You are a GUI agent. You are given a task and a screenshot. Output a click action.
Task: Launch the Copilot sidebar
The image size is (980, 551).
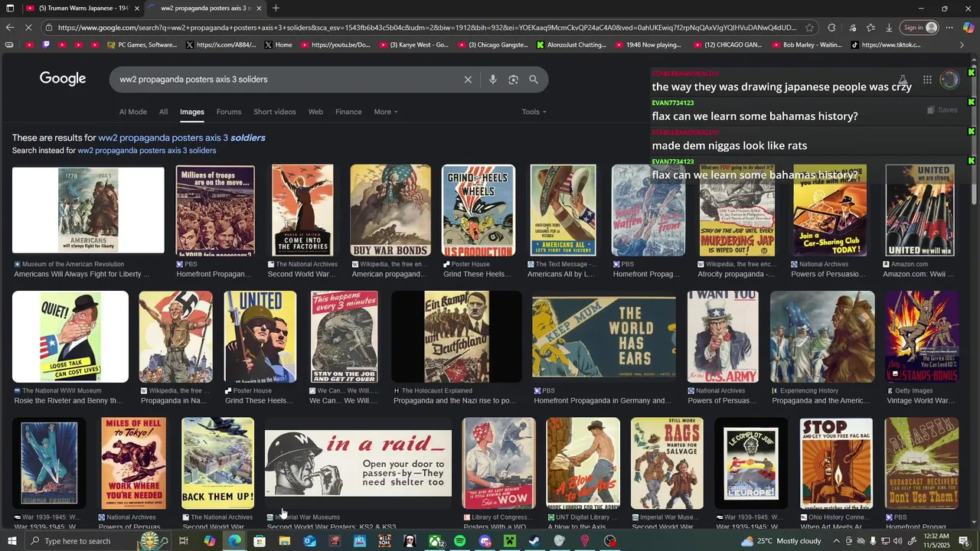click(x=969, y=28)
